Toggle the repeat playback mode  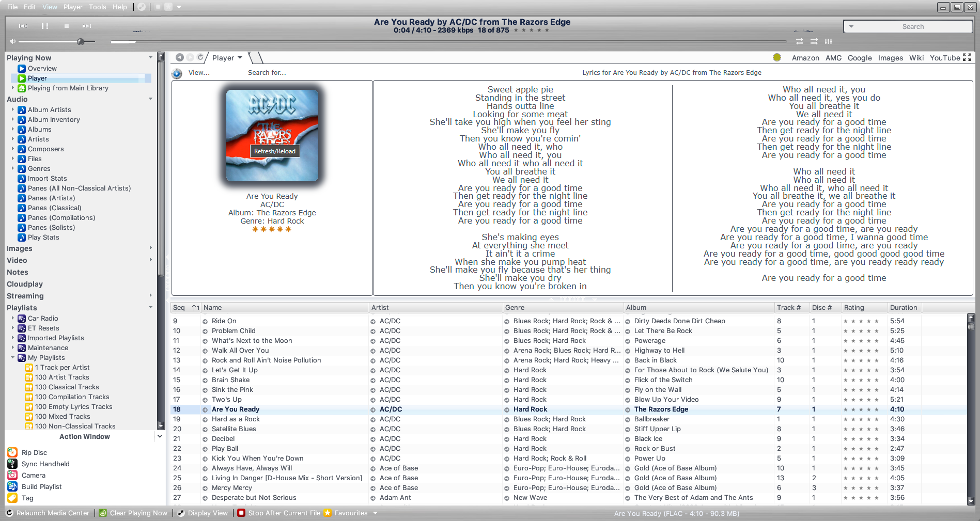(799, 41)
